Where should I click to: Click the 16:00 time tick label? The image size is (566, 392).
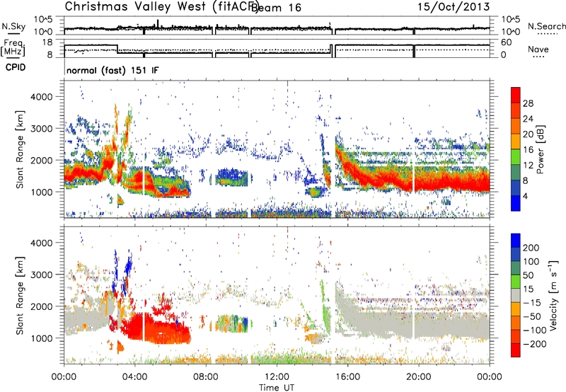point(347,377)
